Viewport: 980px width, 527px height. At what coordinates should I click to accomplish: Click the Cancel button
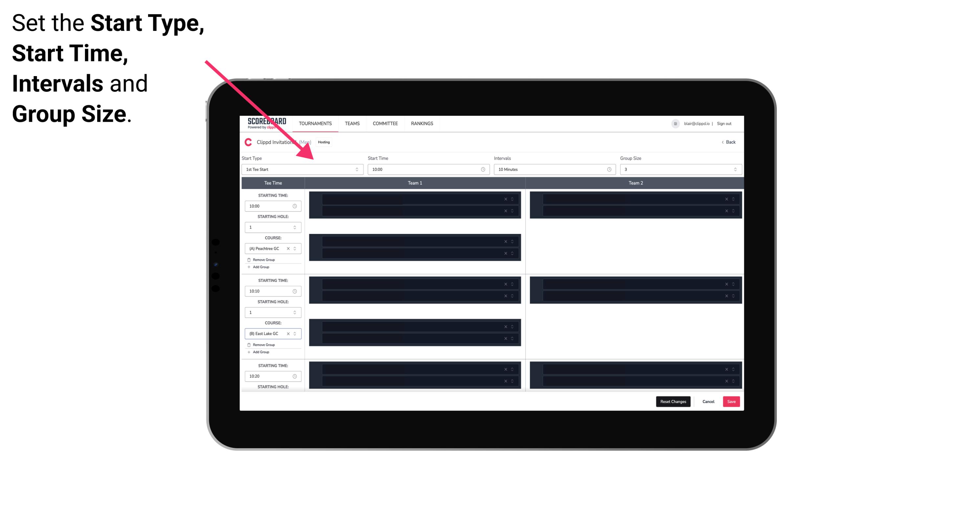[x=708, y=401]
